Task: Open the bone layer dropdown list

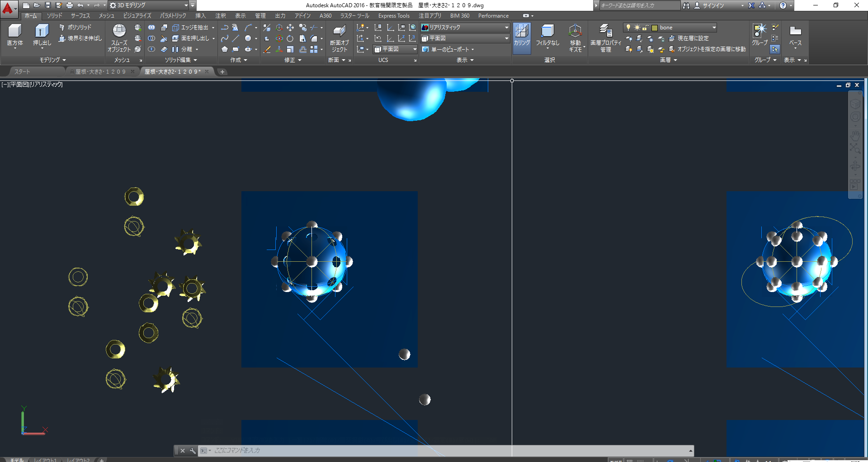Action: [714, 28]
